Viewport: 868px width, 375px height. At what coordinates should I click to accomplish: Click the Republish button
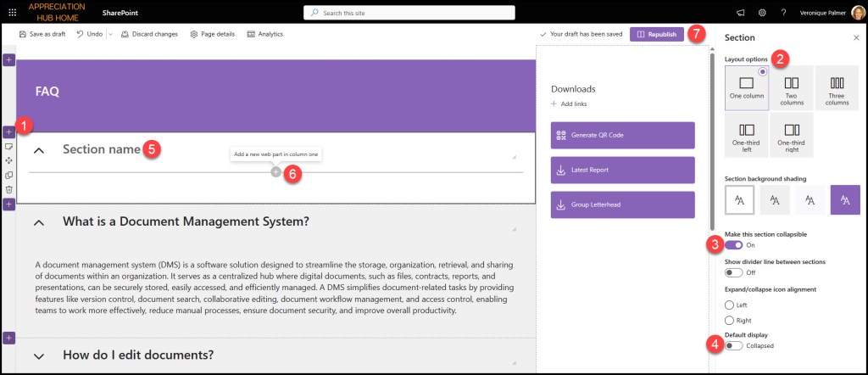click(x=656, y=34)
